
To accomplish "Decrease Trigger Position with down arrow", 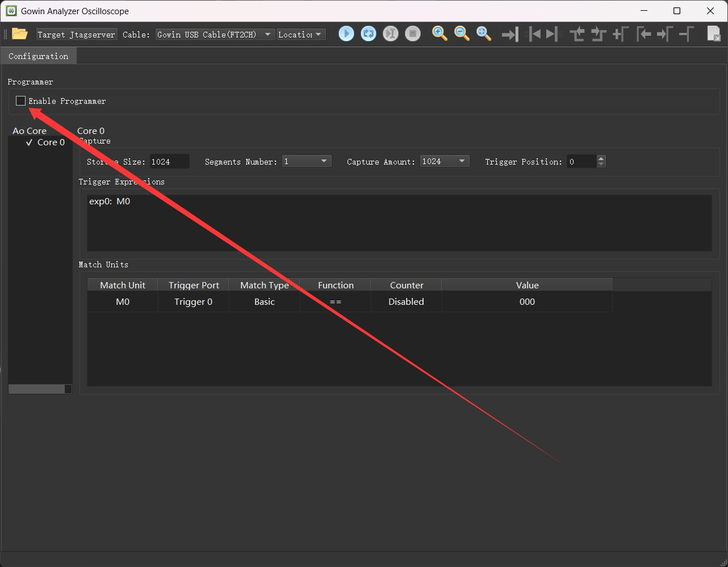I will pyautogui.click(x=601, y=165).
